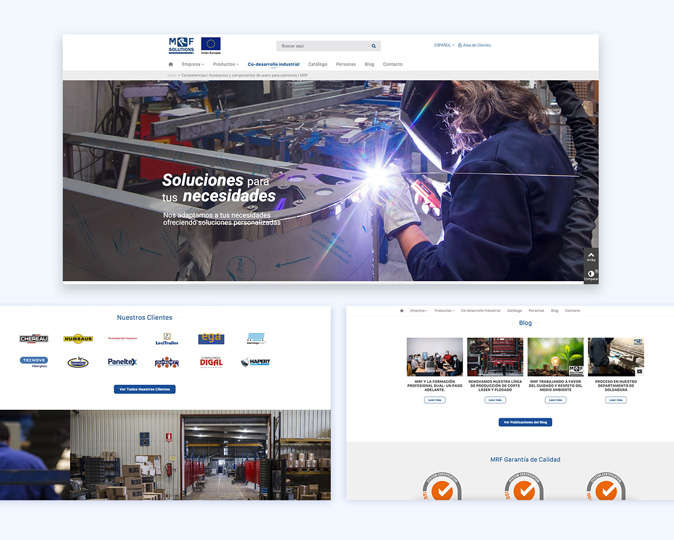Click the Área de Clientes lock link

click(x=474, y=45)
